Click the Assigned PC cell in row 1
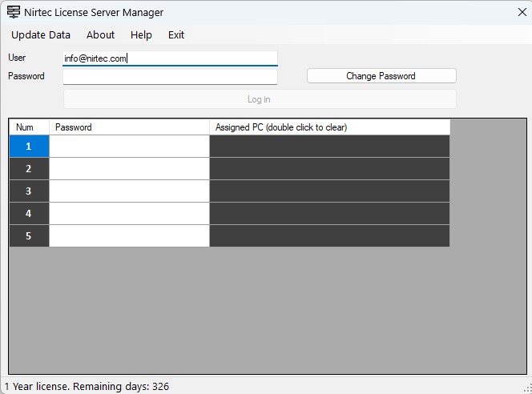The image size is (532, 394). point(330,146)
